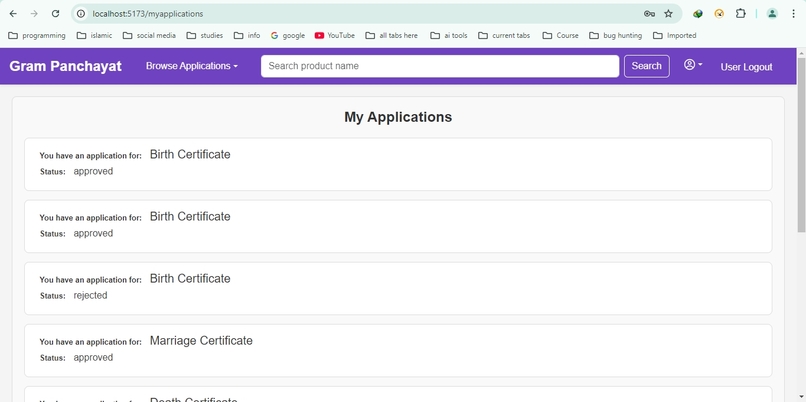Open the programming bookmarks folder
The width and height of the screenshot is (806, 402).
37,35
